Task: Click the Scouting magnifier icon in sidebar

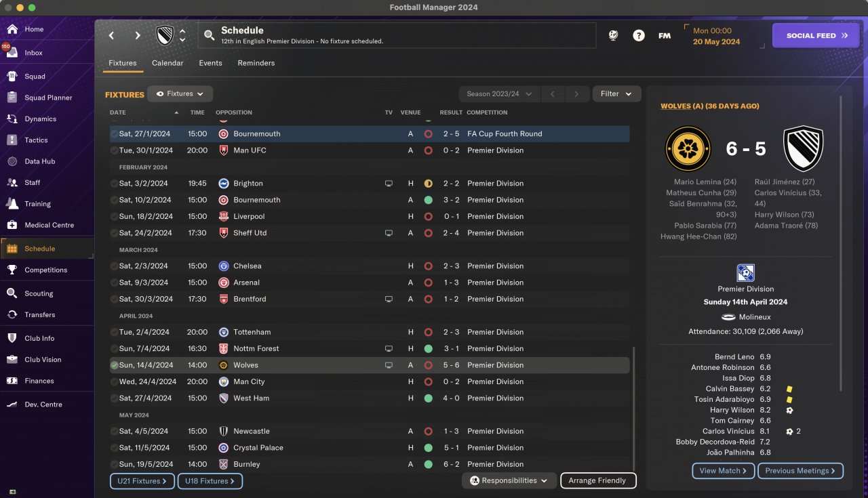Action: point(12,293)
